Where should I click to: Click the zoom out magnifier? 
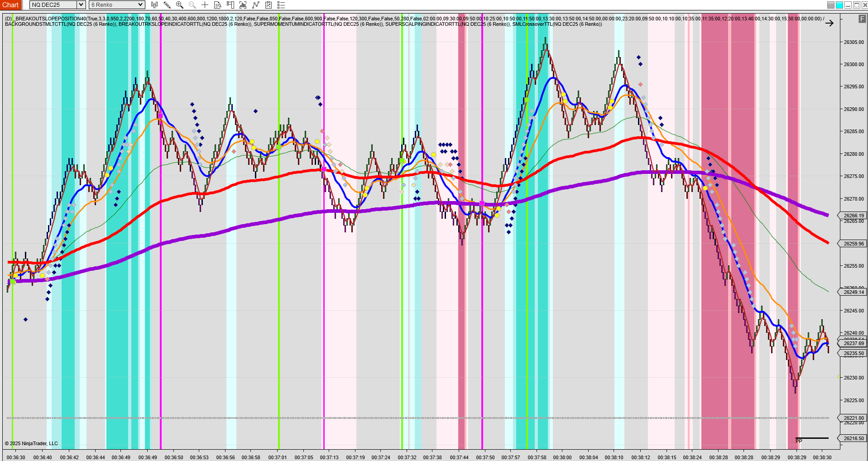pyautogui.click(x=192, y=5)
